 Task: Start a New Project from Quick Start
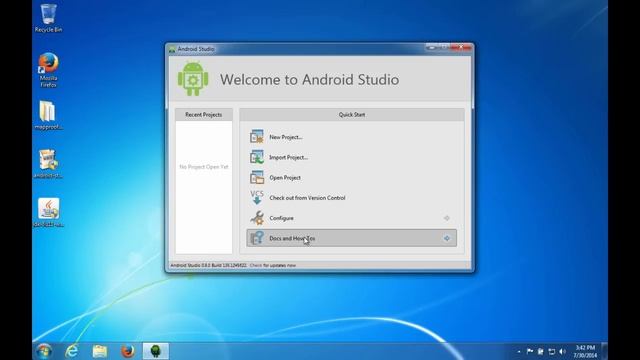pos(351,137)
